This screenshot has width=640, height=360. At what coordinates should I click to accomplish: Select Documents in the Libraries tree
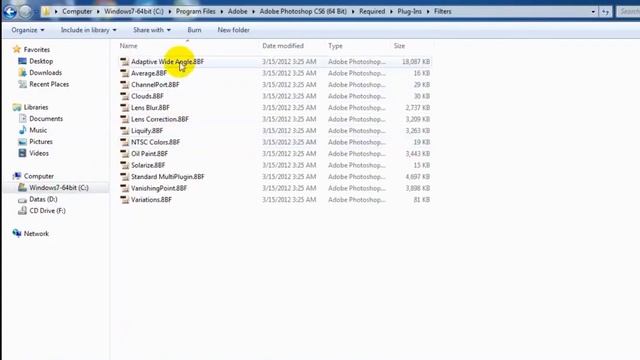[x=46, y=119]
